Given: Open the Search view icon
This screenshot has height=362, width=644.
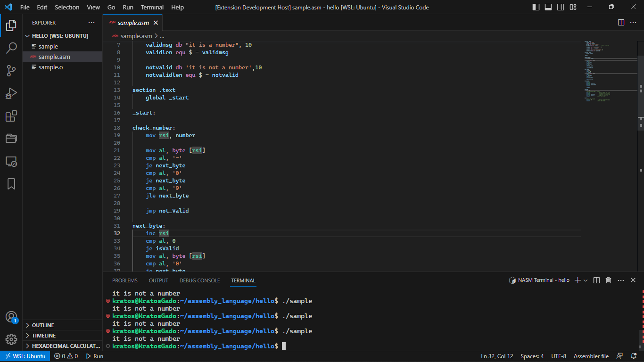Looking at the screenshot, I should (11, 48).
